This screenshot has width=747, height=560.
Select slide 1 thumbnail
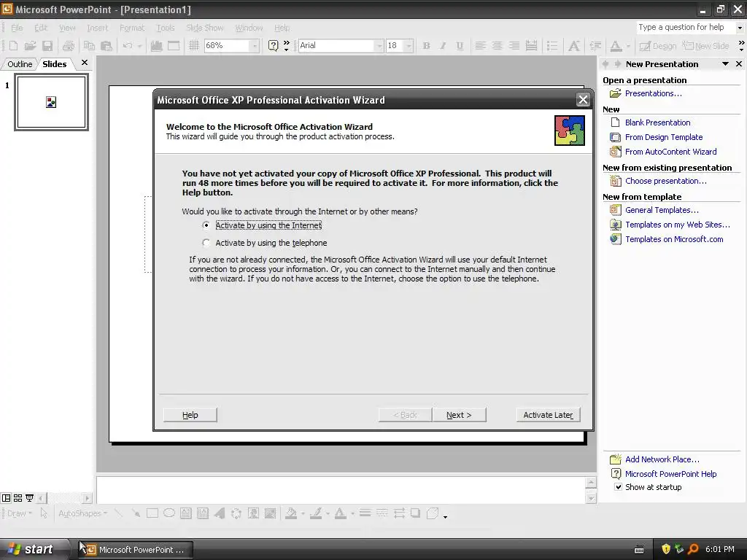coord(52,102)
